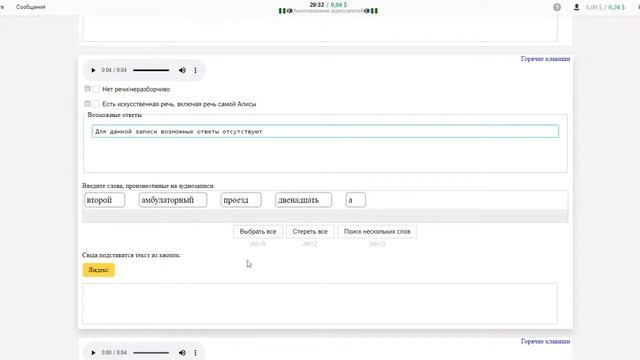
Task: Select the word button 'проезд'
Action: click(x=241, y=200)
